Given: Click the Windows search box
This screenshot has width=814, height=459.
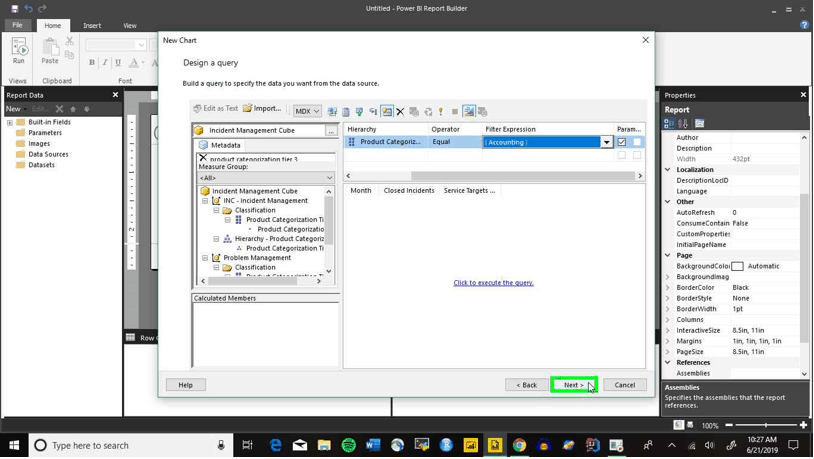Looking at the screenshot, I should (x=130, y=445).
